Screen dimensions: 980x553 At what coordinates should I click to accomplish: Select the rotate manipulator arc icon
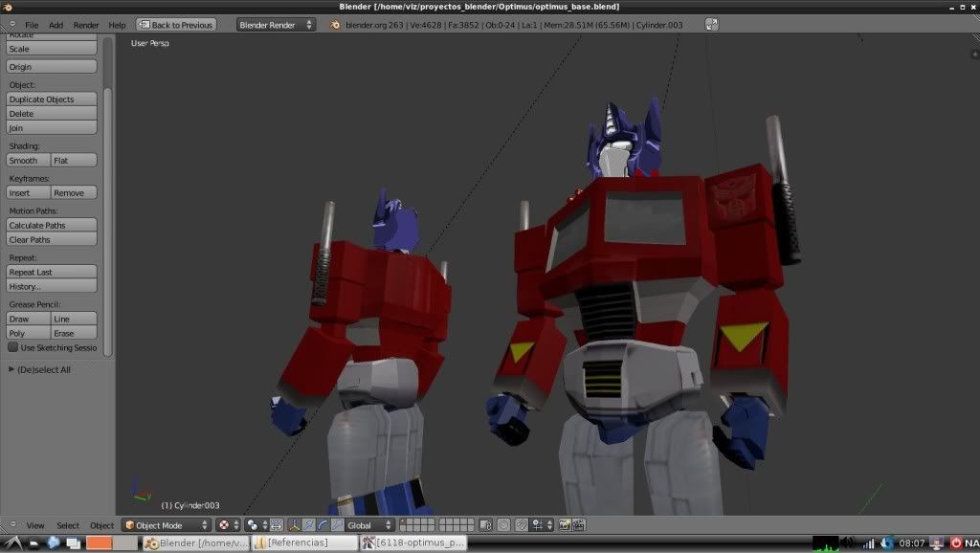pyautogui.click(x=323, y=525)
